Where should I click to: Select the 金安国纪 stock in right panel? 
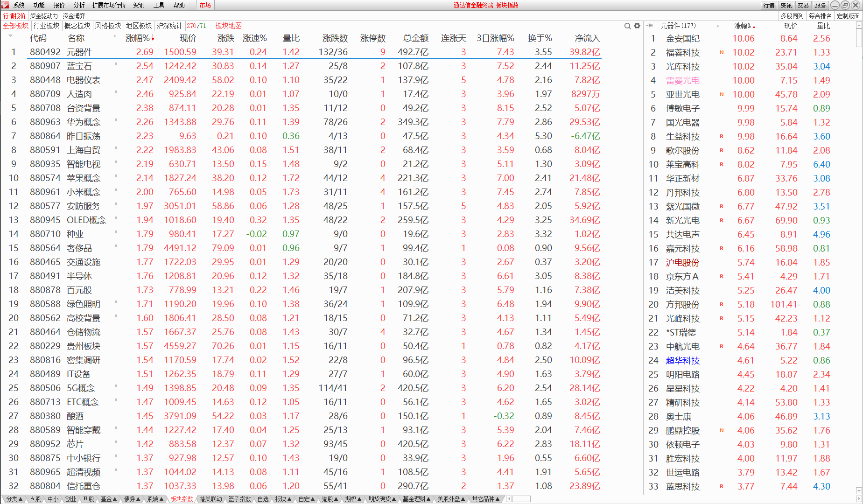tap(682, 39)
